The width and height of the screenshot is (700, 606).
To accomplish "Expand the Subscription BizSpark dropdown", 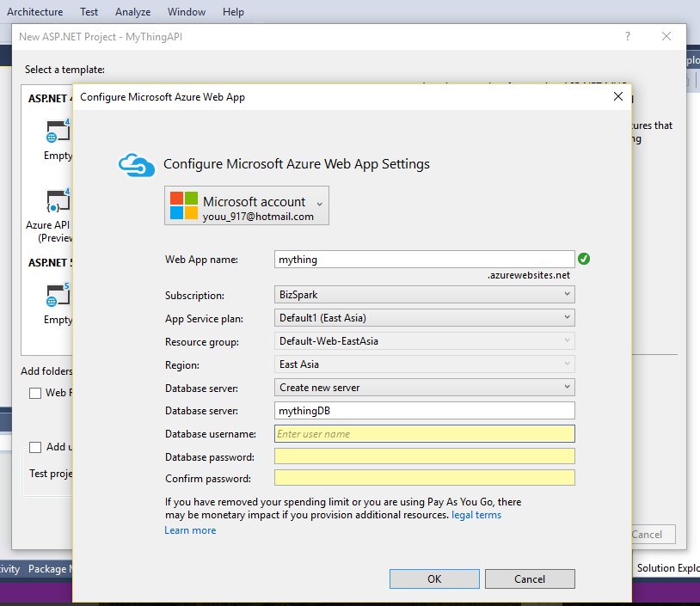I will [424, 295].
